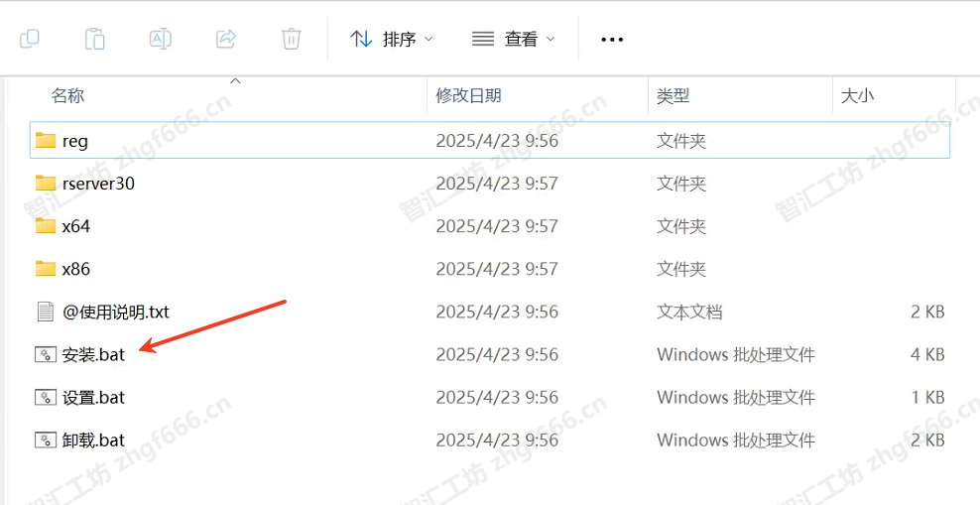
Task: Select the rserver30 folder icon
Action: point(46,184)
